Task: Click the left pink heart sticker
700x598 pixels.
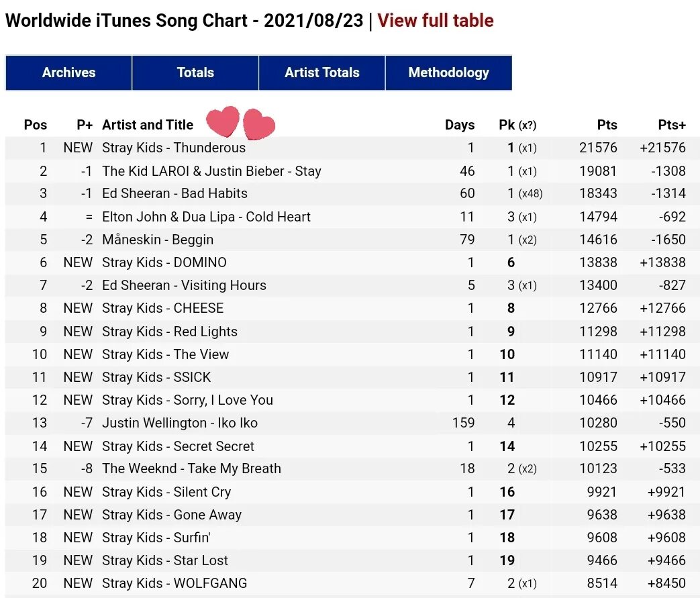Action: [223, 121]
